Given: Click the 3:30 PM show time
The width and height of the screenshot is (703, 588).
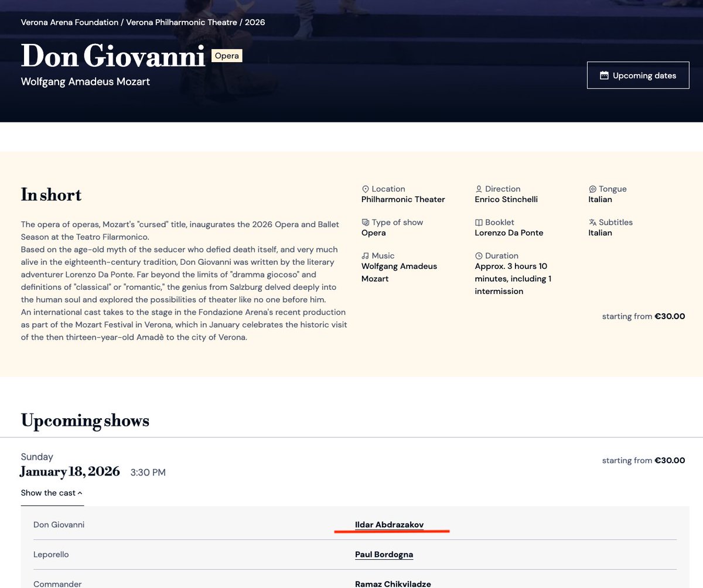Looking at the screenshot, I should [x=148, y=473].
